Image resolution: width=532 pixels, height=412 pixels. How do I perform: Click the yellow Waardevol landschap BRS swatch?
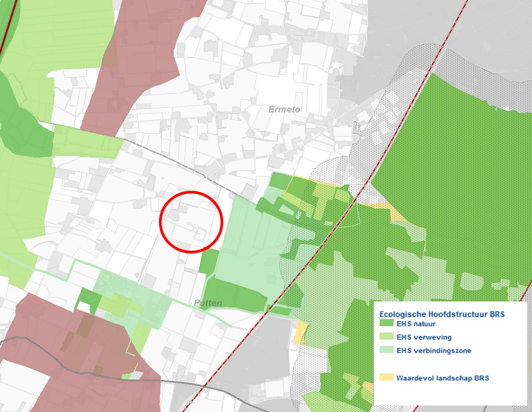tap(386, 378)
